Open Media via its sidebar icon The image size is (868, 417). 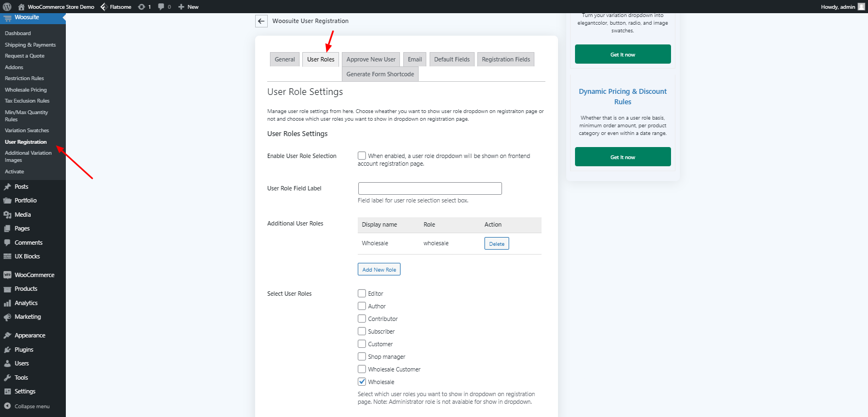point(7,215)
